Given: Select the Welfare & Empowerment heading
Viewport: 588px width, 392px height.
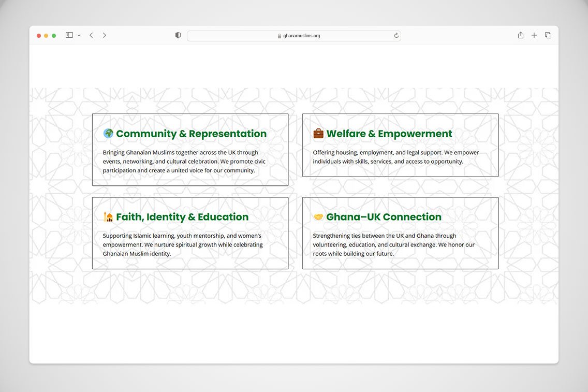Looking at the screenshot, I should click(x=389, y=134).
